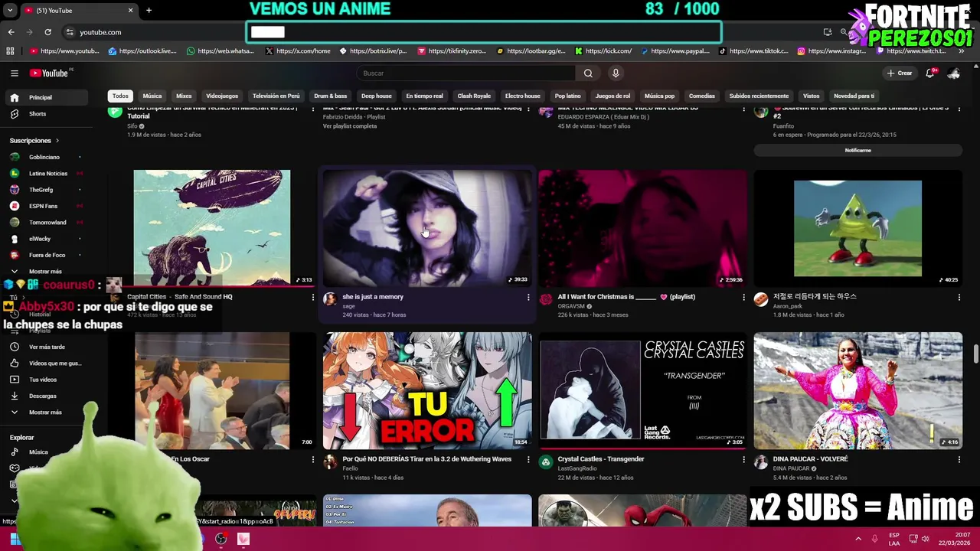
Task: Select the Drum & bass filter chip
Action: pos(331,96)
